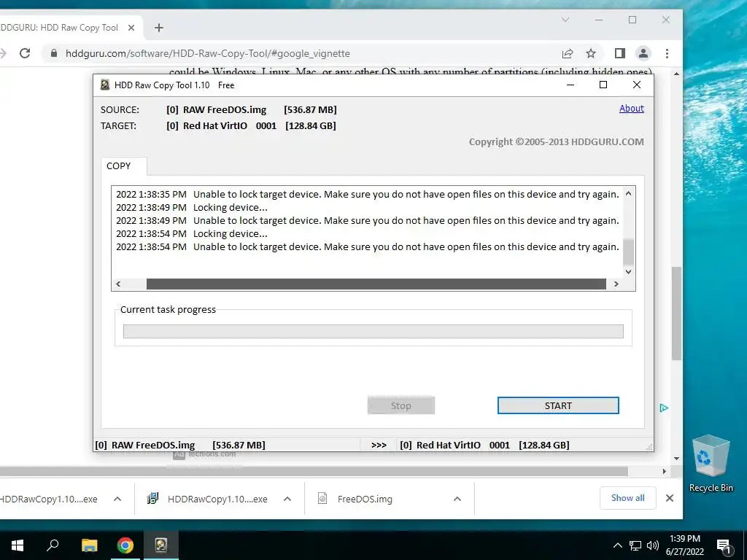Expand options for first HDDRawCopy1.10 download

(117, 499)
